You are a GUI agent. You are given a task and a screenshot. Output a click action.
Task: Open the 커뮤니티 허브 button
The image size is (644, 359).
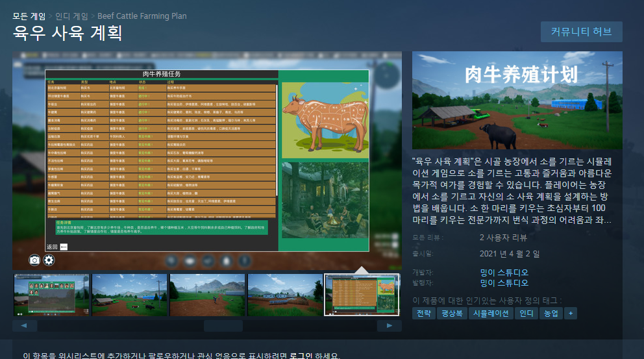[581, 32]
